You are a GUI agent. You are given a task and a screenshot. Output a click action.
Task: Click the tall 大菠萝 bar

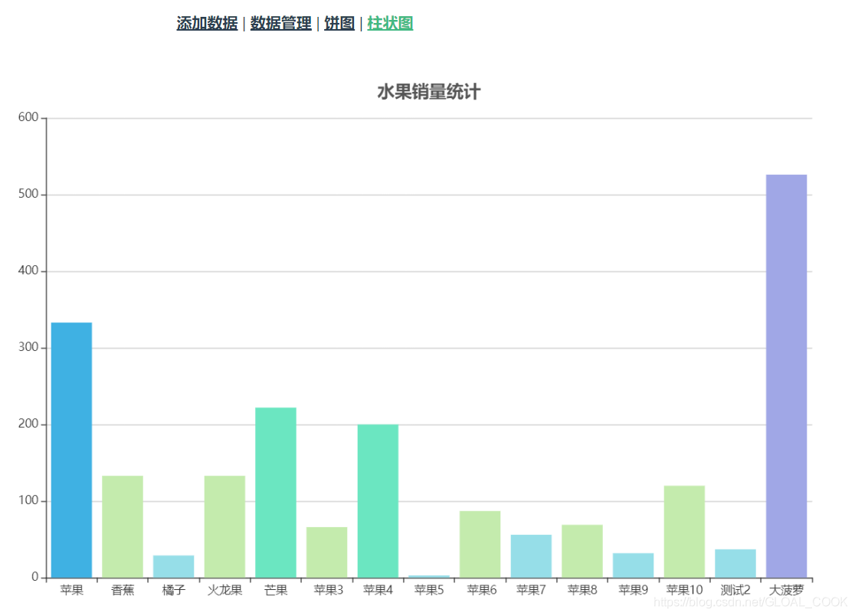click(x=786, y=376)
